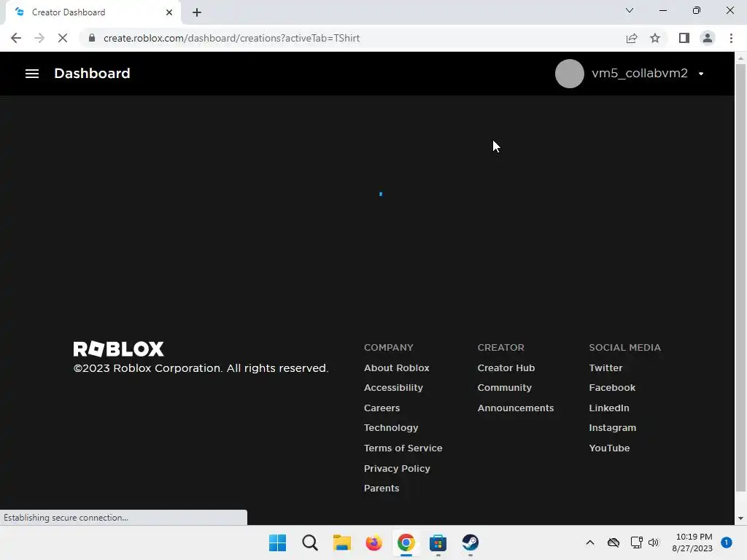Open the notification badge
Viewport: 747px width, 560px height.
point(727,542)
